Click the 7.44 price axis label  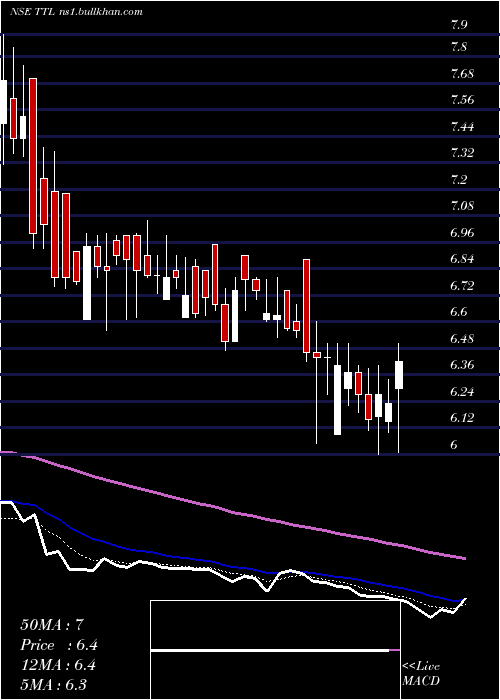click(462, 127)
